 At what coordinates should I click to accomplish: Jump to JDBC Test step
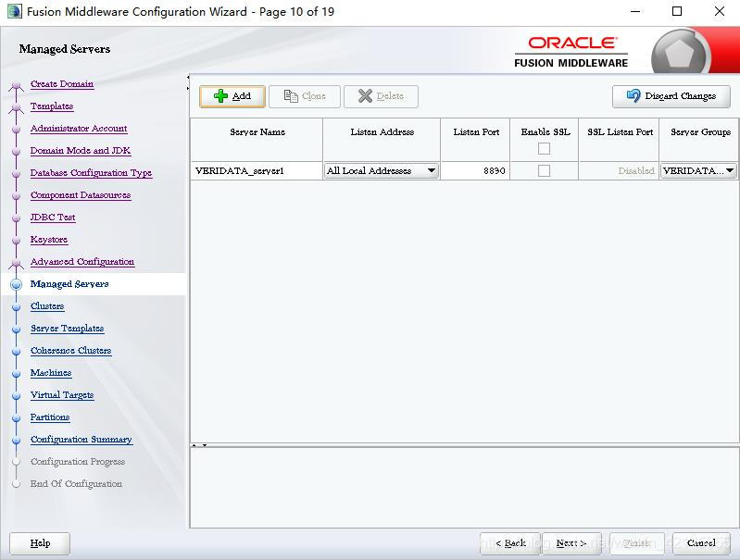pos(53,217)
